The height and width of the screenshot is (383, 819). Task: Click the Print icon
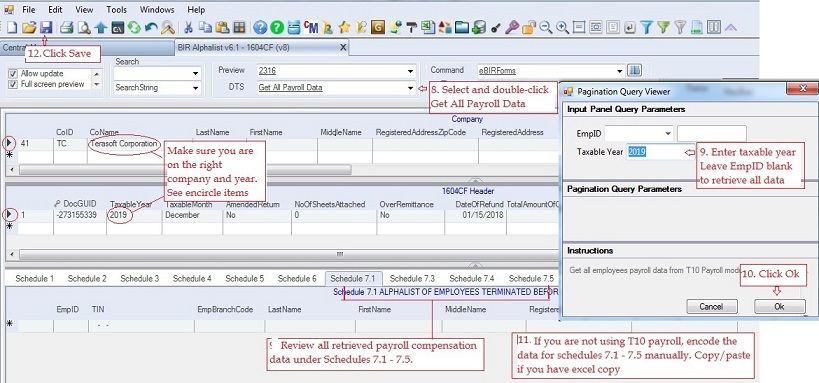tap(66, 27)
